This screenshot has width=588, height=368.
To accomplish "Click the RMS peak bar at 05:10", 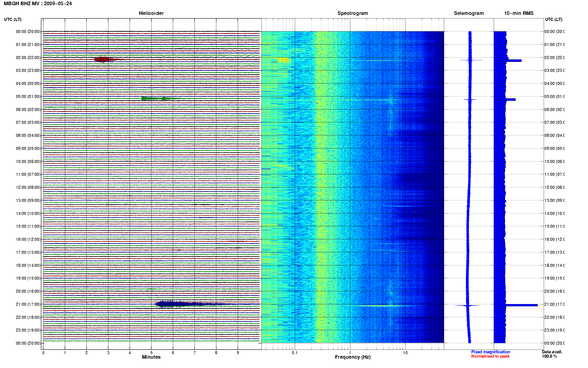I will coord(505,100).
